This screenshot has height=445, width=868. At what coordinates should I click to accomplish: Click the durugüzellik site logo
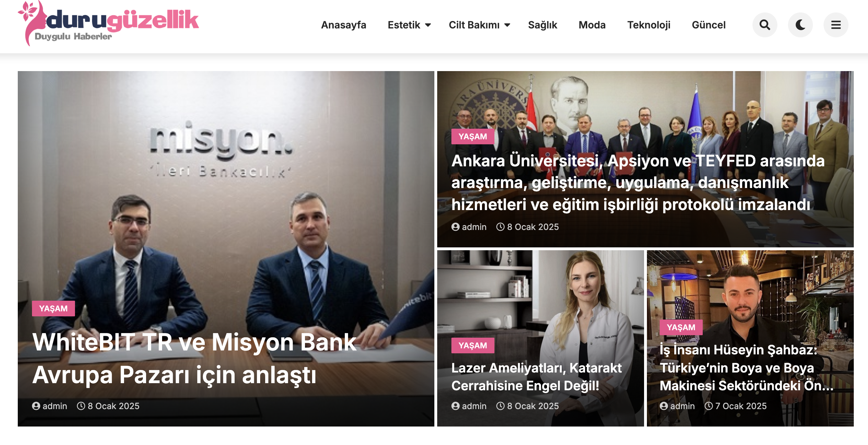click(x=108, y=23)
